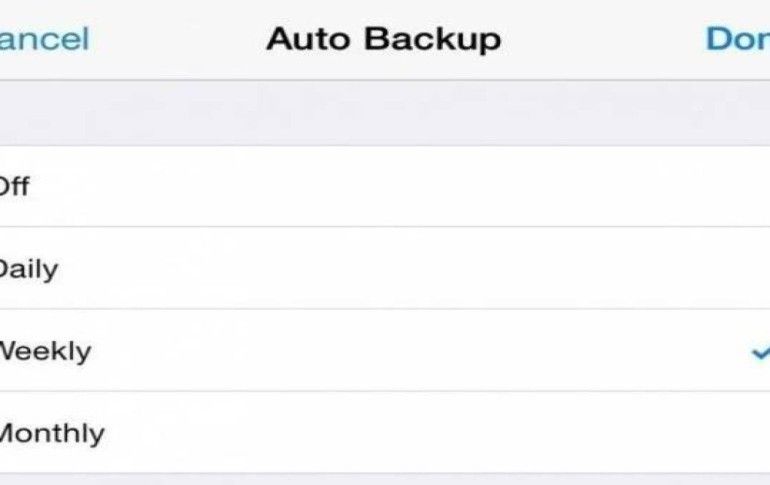This screenshot has height=485, width=770.
Task: Confirm selection with Done
Action: [737, 39]
